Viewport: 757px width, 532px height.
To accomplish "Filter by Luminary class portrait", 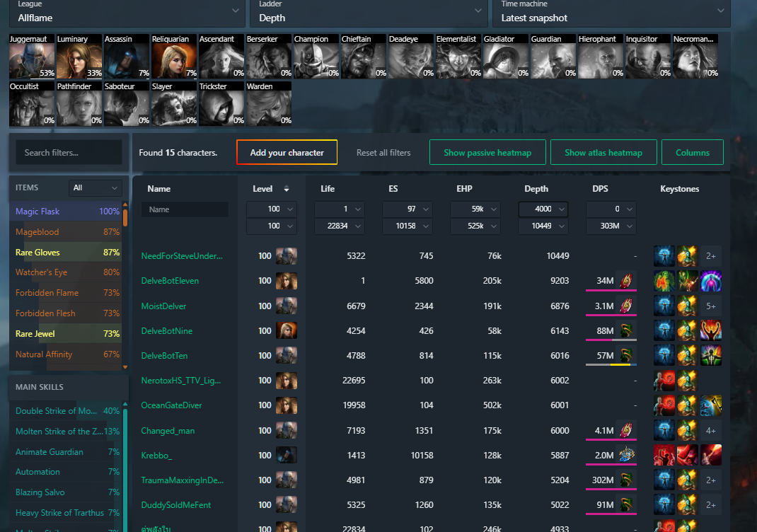I will pyautogui.click(x=79, y=56).
